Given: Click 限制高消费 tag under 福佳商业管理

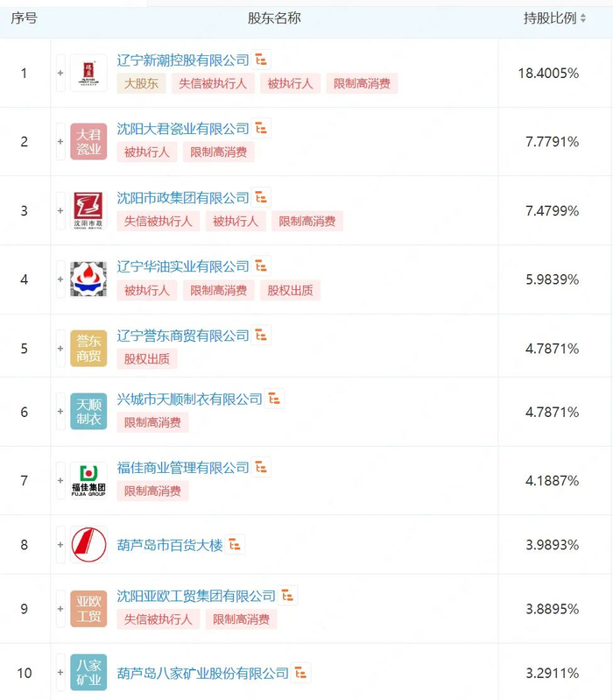Looking at the screenshot, I should (x=152, y=491).
